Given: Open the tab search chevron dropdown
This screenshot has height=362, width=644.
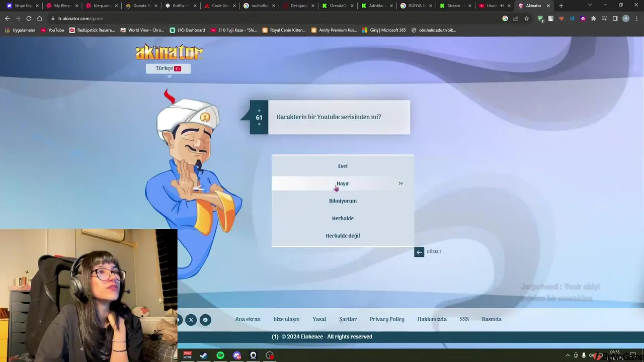Looking at the screenshot, I should (x=590, y=6).
